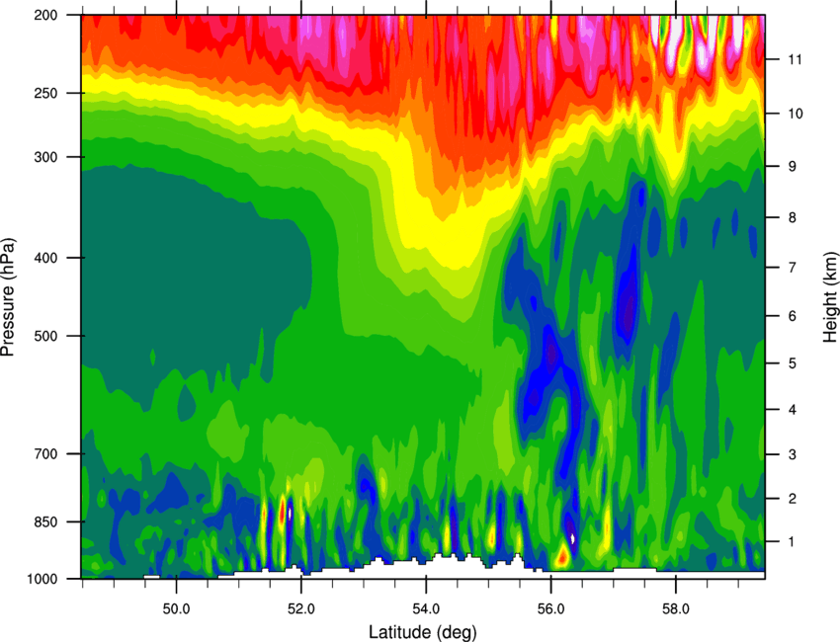Click the 1 km height tick label
840x642 pixels.
click(793, 542)
